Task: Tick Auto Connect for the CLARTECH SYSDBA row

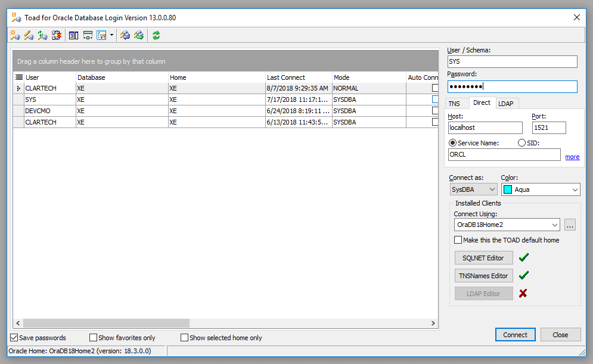Action: (435, 122)
